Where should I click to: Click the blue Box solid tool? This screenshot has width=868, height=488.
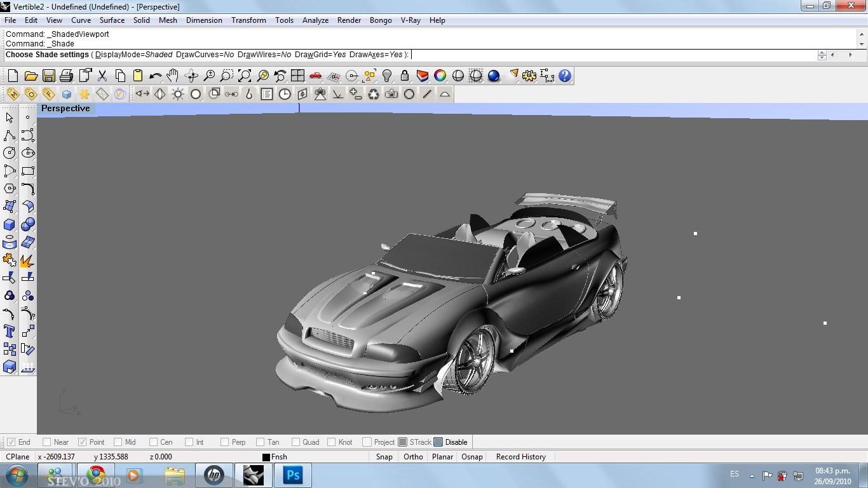[10, 225]
